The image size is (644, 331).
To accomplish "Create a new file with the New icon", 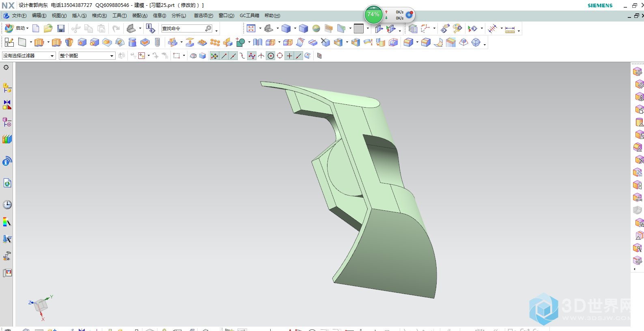I will click(36, 28).
